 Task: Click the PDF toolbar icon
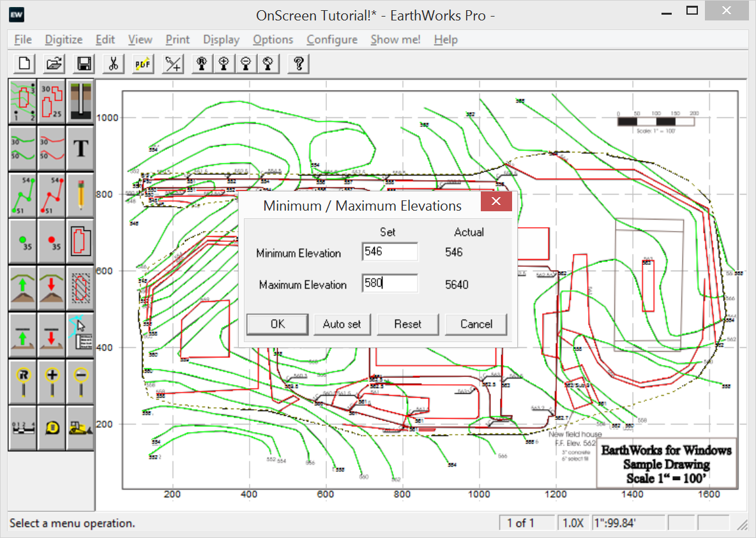click(143, 64)
